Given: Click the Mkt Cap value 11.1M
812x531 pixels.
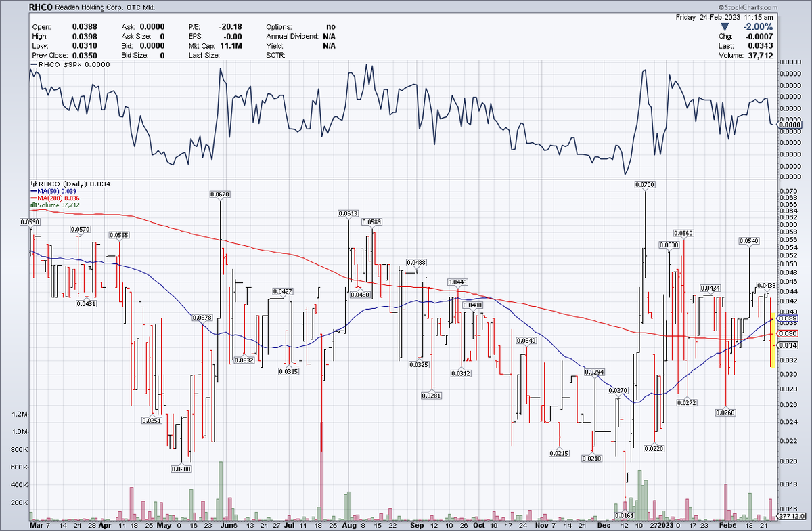Looking at the screenshot, I should (231, 45).
